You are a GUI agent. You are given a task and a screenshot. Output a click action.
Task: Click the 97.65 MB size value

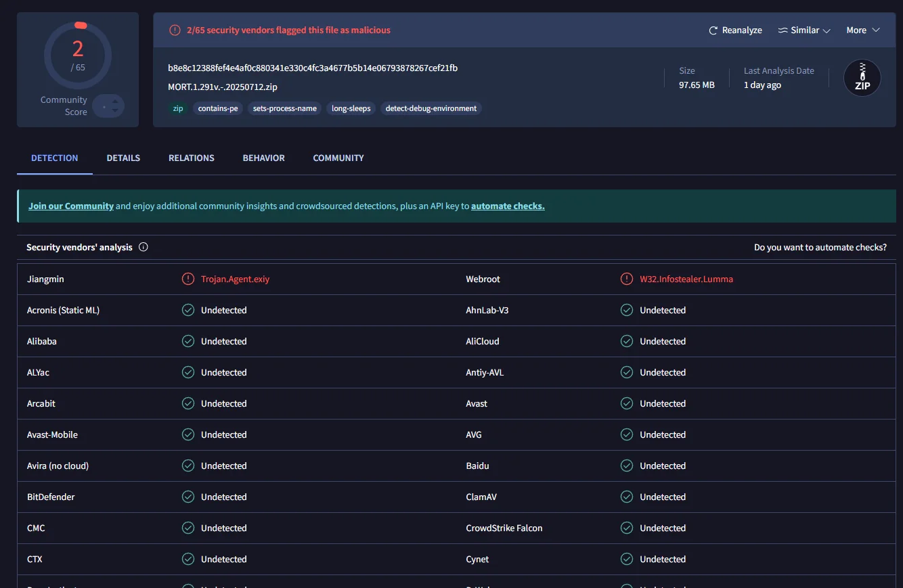pos(697,85)
